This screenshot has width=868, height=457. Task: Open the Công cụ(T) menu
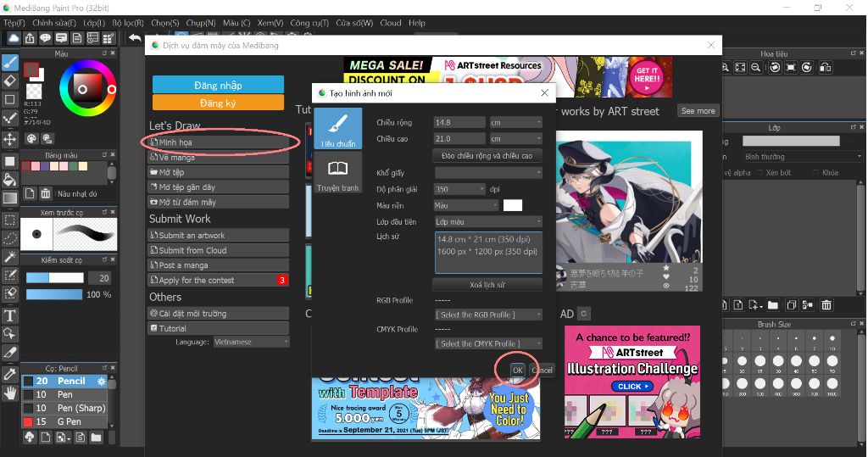[x=309, y=23]
